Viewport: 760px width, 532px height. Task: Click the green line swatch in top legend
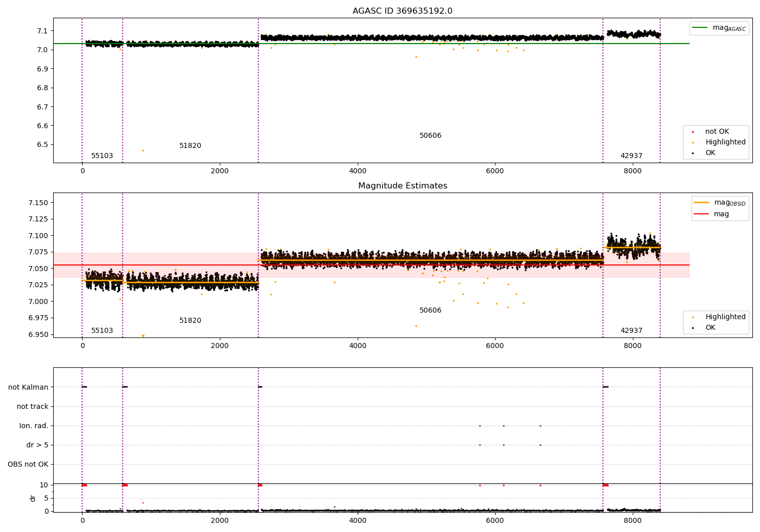(x=701, y=27)
